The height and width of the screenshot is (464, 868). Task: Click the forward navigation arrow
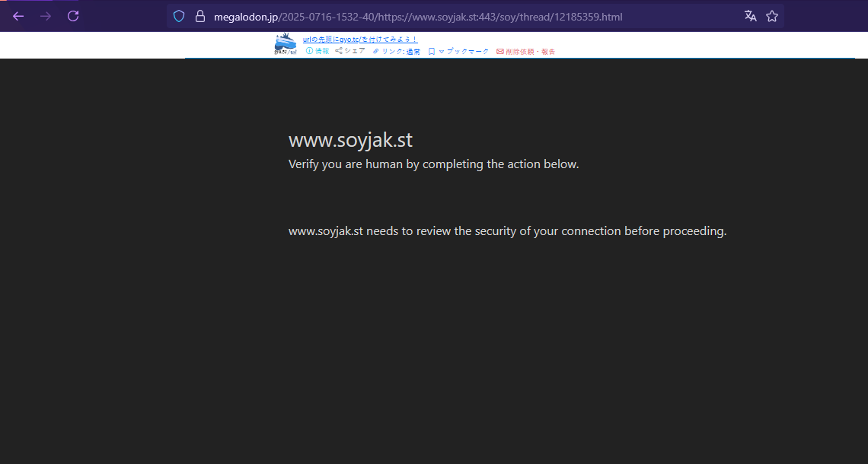coord(46,16)
